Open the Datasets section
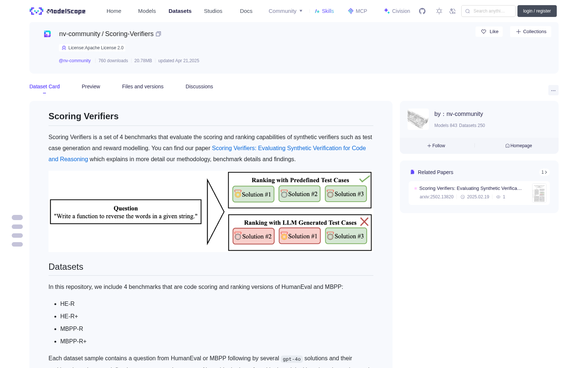588x368 pixels. click(x=180, y=11)
